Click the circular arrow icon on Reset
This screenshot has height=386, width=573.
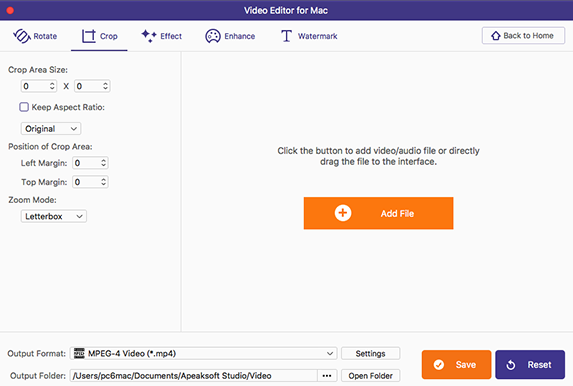tap(511, 364)
